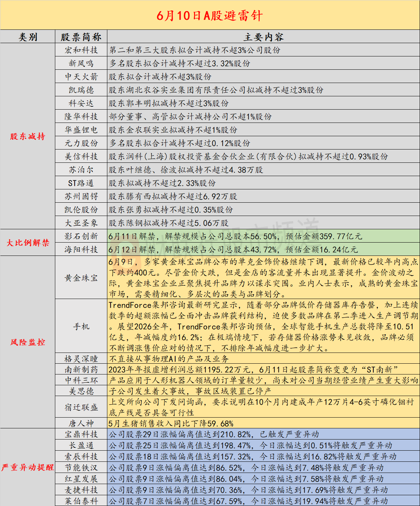Click the 黄金珠宝 paragraph about gold prices
The image size is (420, 506).
263,278
